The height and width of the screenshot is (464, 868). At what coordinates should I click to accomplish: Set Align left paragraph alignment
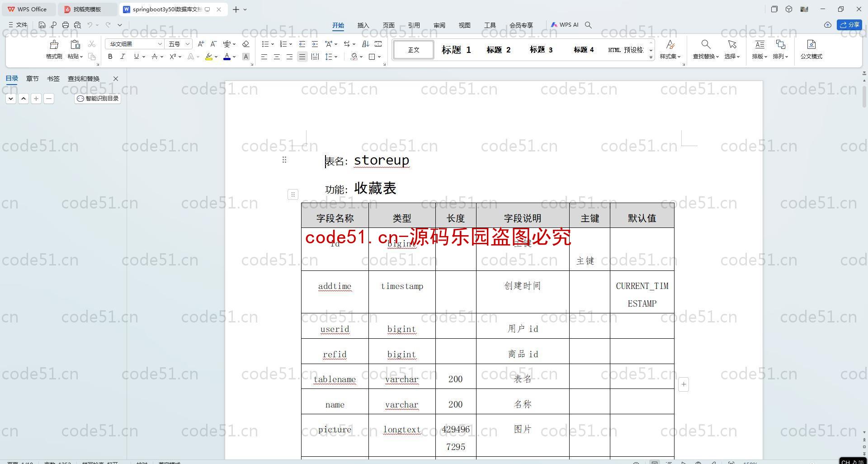pos(264,57)
